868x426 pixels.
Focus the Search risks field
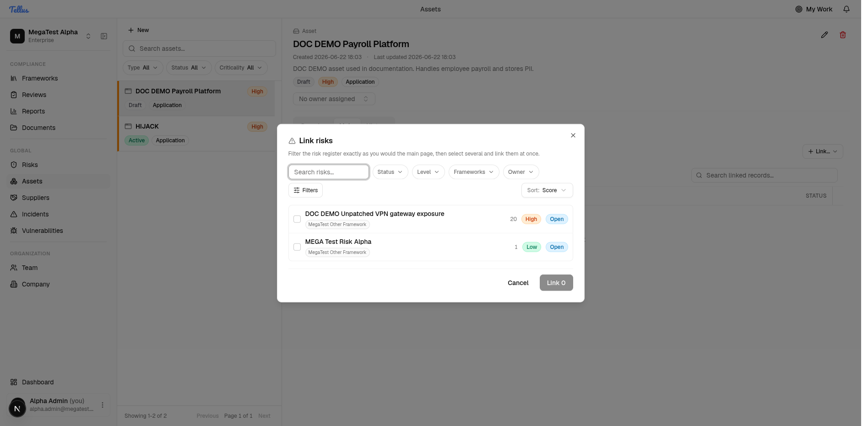pyautogui.click(x=329, y=172)
